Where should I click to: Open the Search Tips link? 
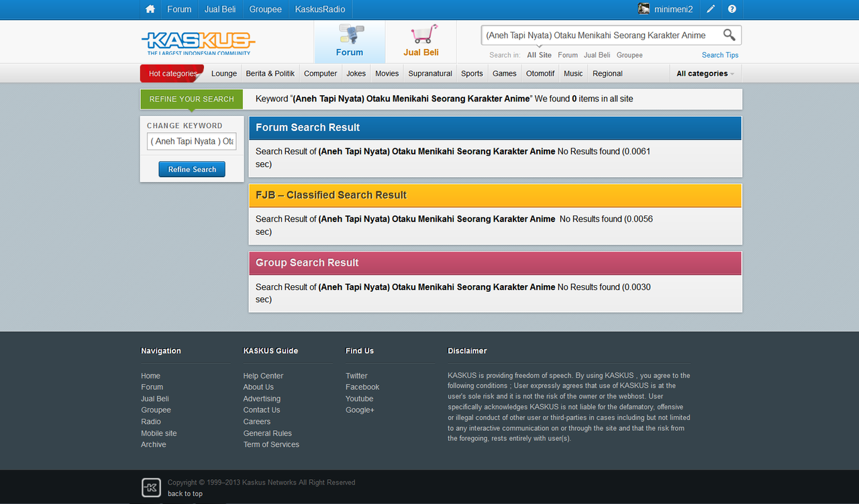click(720, 55)
